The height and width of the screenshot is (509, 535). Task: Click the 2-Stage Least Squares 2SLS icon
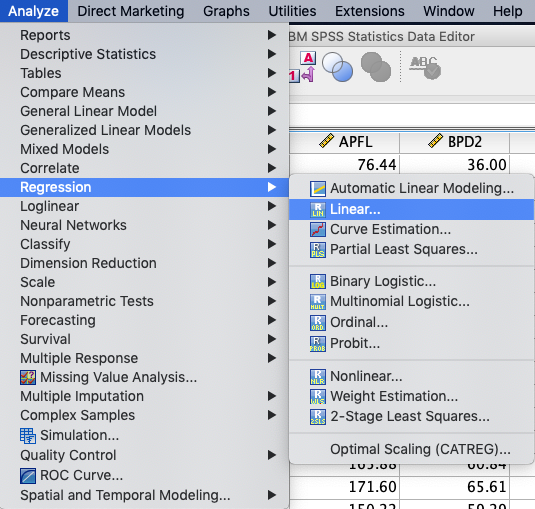point(318,417)
